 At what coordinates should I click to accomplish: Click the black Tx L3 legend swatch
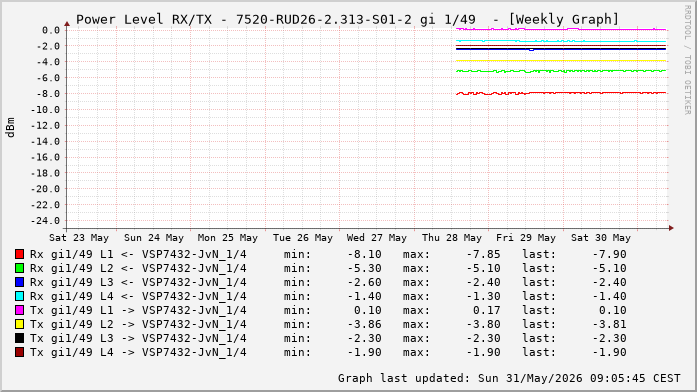tap(19, 338)
